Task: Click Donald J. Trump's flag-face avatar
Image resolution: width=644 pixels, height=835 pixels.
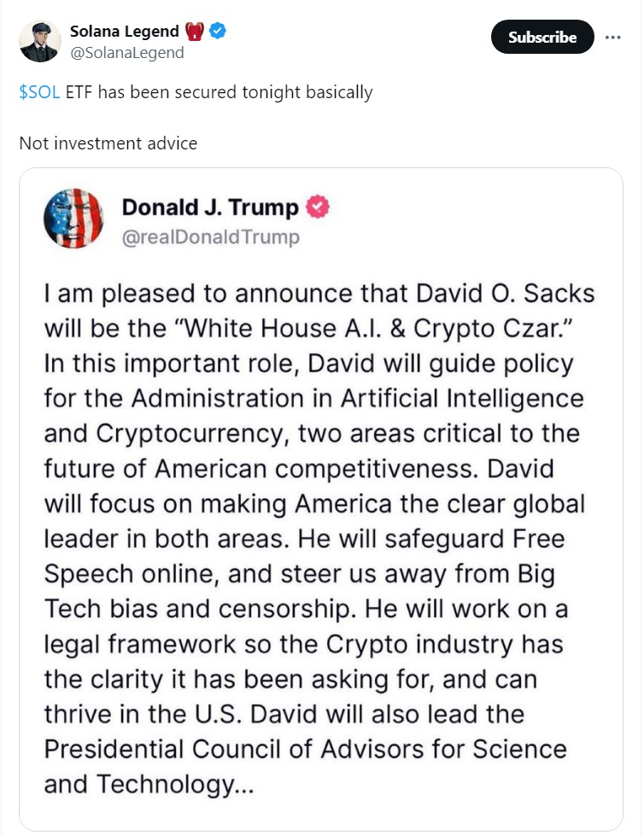Action: [x=73, y=218]
